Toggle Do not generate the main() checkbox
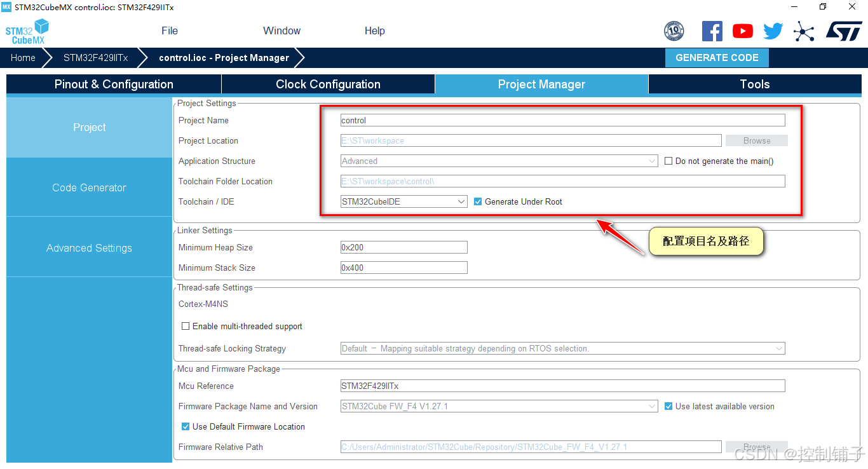 (668, 161)
